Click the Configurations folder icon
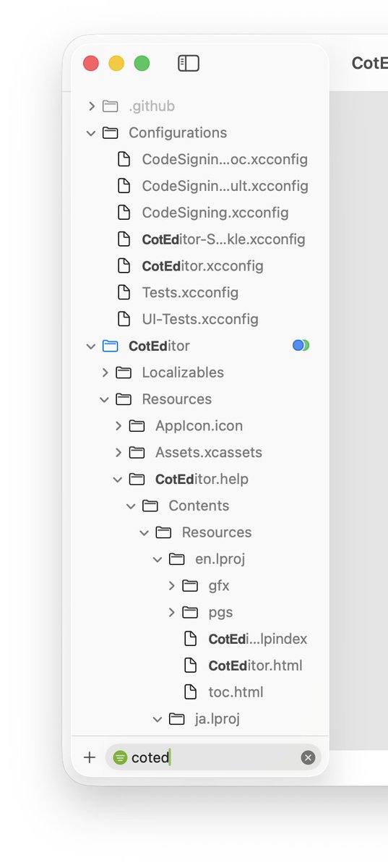The image size is (388, 868). tap(110, 133)
